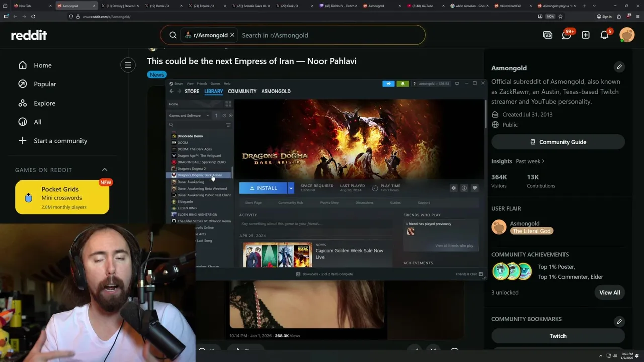Switch to the LIBRARY tab in Steam
The image size is (644, 362).
[213, 91]
